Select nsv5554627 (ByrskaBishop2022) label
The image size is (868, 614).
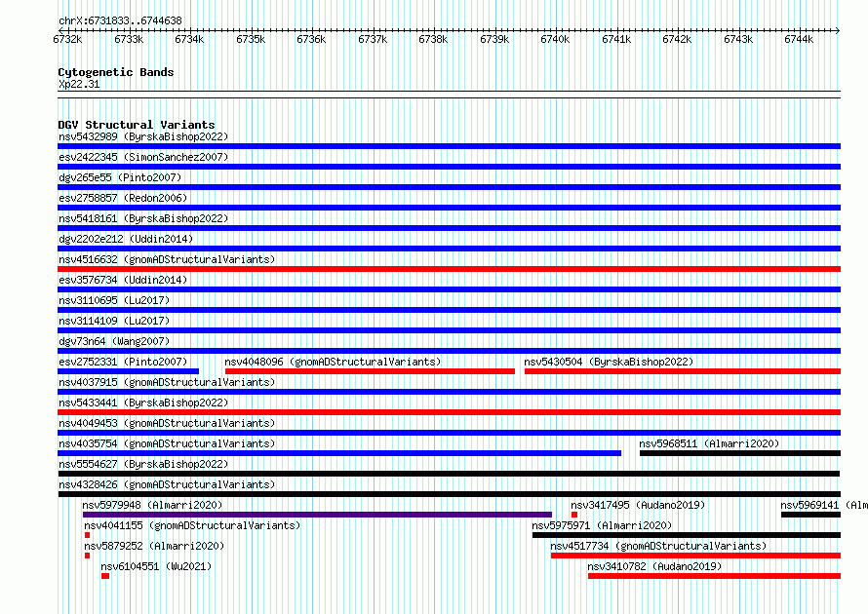point(143,464)
